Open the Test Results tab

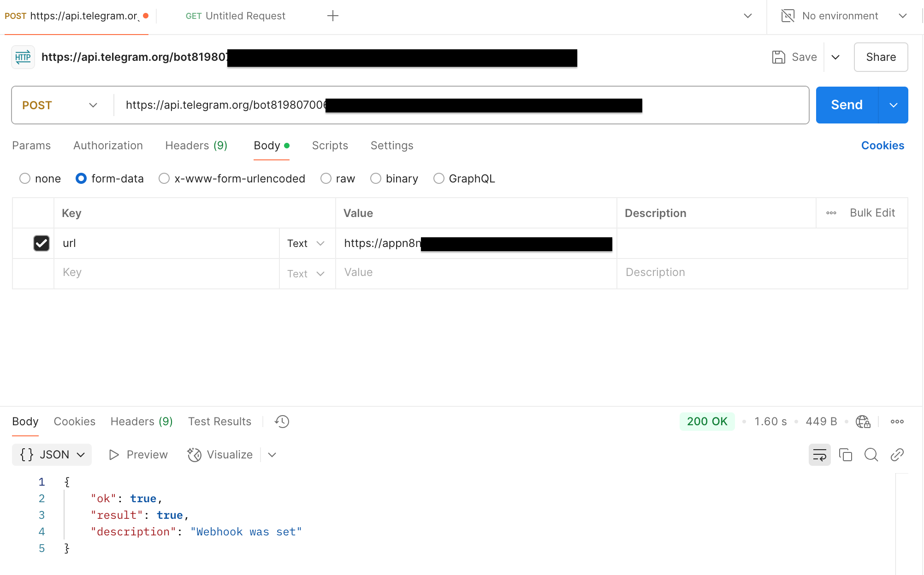220,422
